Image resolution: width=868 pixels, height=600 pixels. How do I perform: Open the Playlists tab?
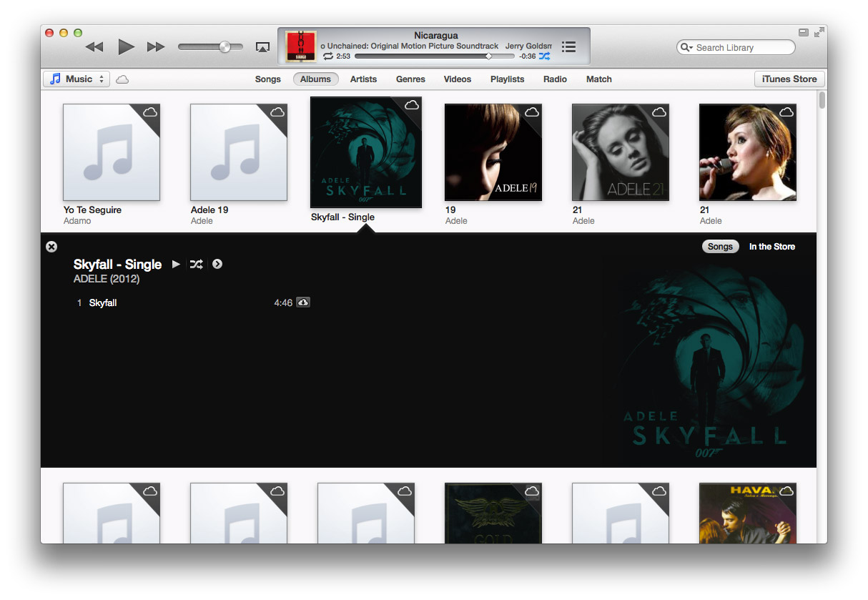tap(507, 79)
